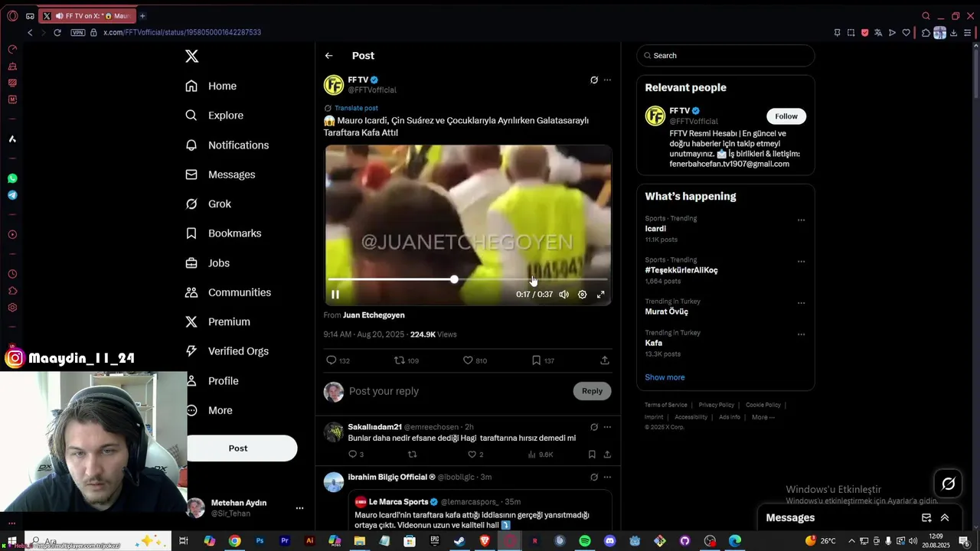Image resolution: width=980 pixels, height=551 pixels.
Task: Pause the video playback
Action: pyautogui.click(x=335, y=295)
